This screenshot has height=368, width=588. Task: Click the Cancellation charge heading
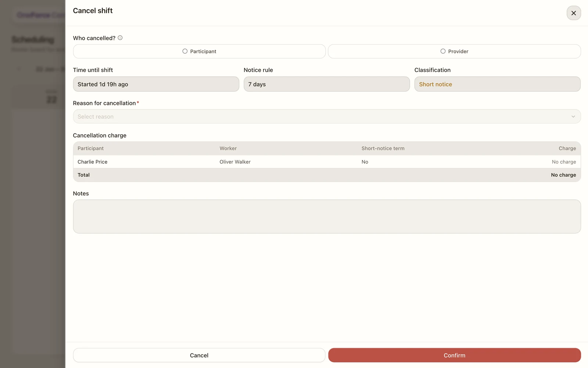pos(100,135)
